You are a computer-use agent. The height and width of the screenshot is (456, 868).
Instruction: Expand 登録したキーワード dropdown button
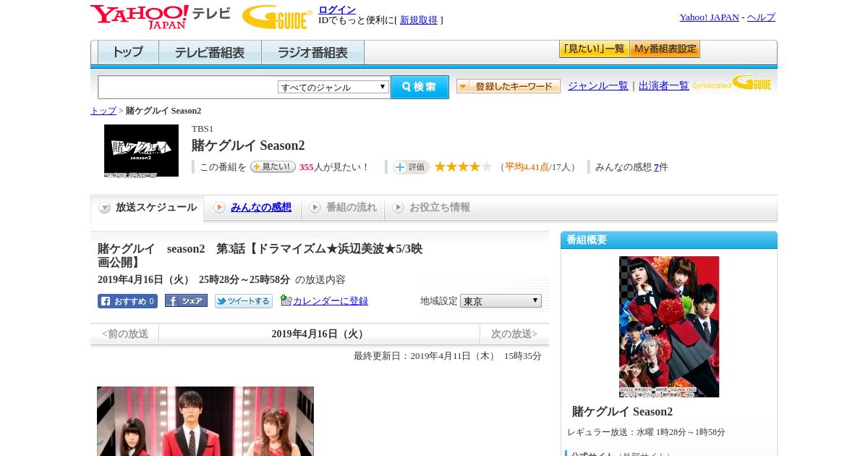tap(509, 86)
